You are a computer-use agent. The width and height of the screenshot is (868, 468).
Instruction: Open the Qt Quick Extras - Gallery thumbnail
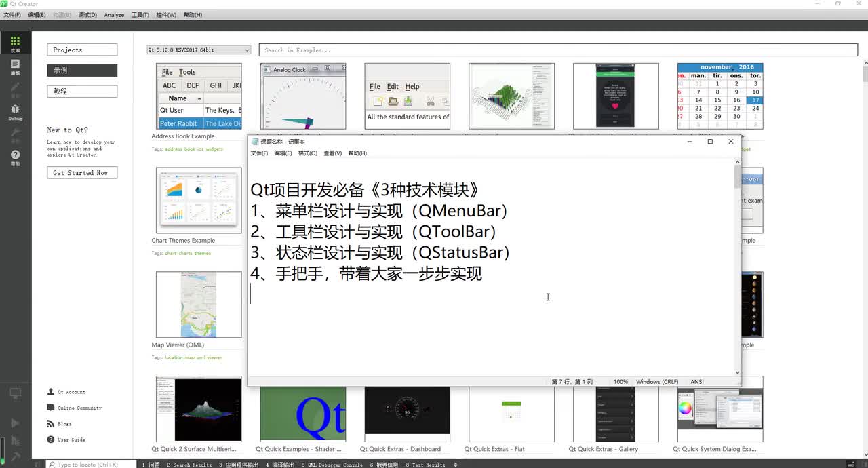click(x=616, y=414)
